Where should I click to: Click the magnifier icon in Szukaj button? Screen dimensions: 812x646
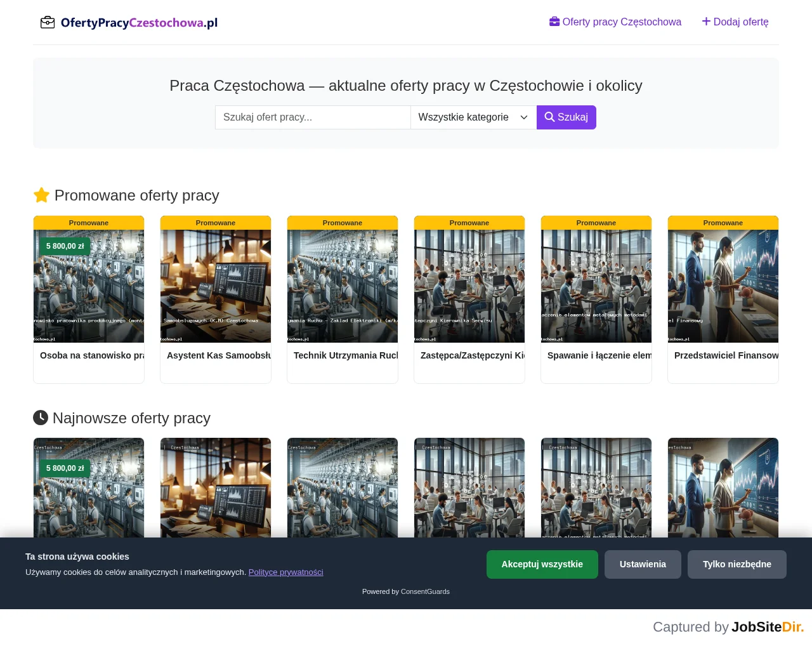pos(550,117)
